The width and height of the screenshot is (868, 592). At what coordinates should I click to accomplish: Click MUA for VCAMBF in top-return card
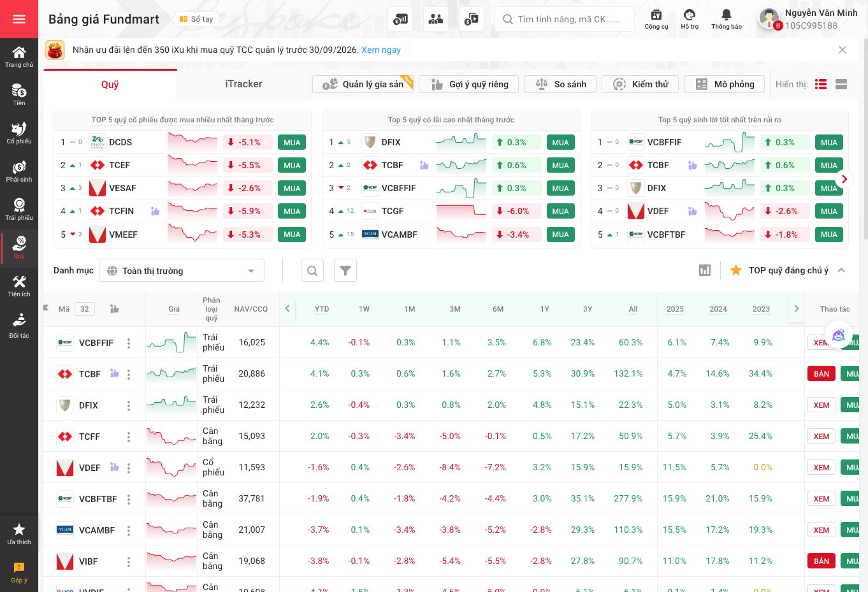(x=561, y=235)
